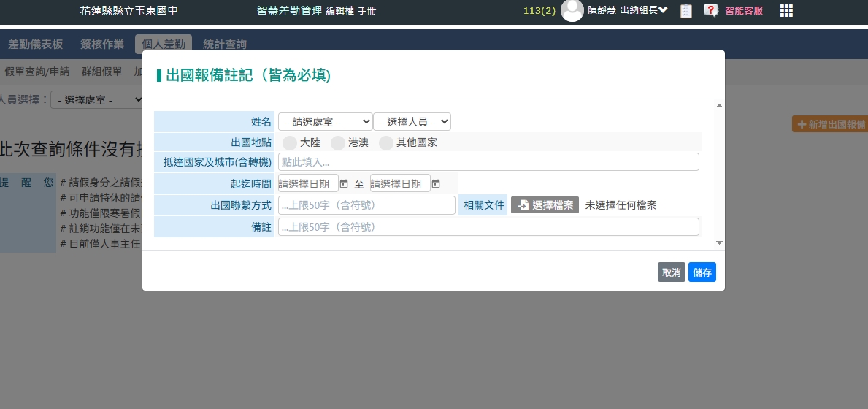Viewport: 868px width, 409px height.
Task: Switch to the 統計查詢 tab
Action: [225, 45]
